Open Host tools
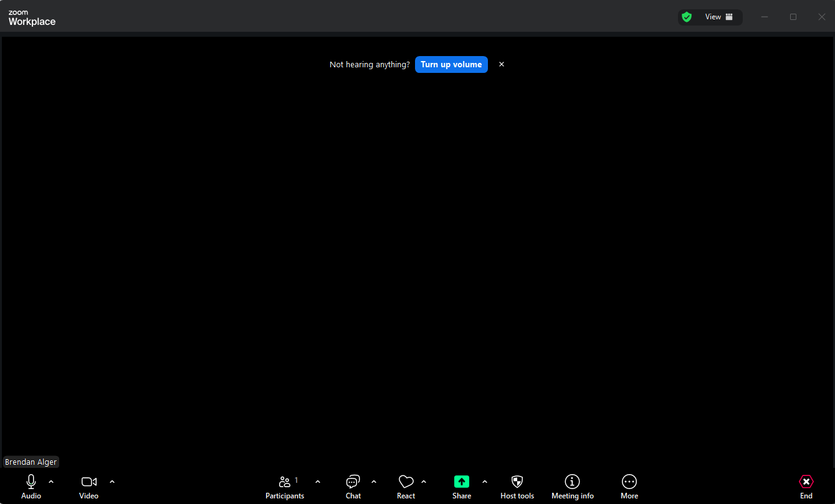 click(517, 486)
